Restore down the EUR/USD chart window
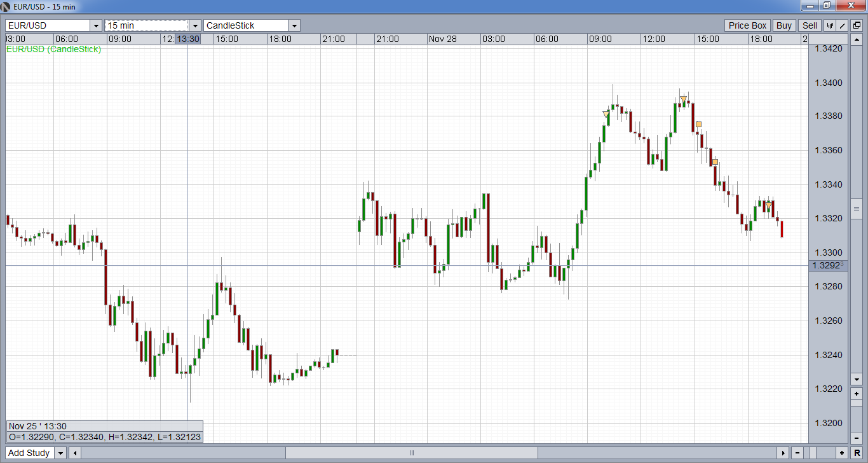The image size is (868, 463). tap(826, 6)
